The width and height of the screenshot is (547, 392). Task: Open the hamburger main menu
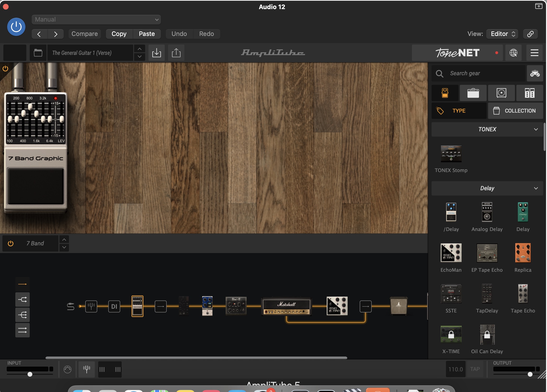coord(535,53)
